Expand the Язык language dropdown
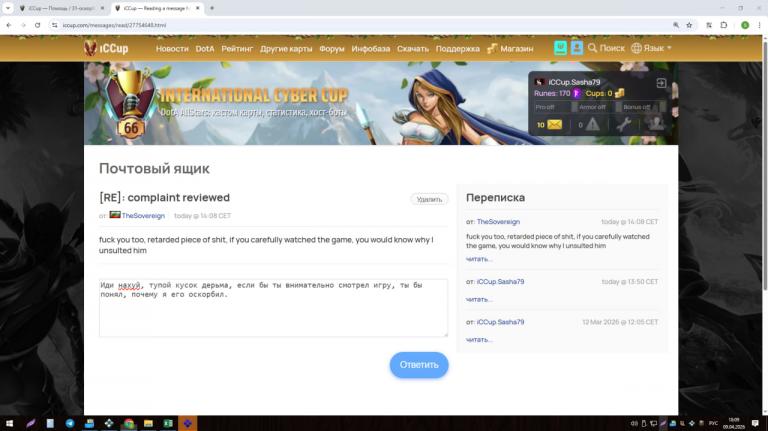Viewport: 768px width, 431px height. click(x=651, y=48)
